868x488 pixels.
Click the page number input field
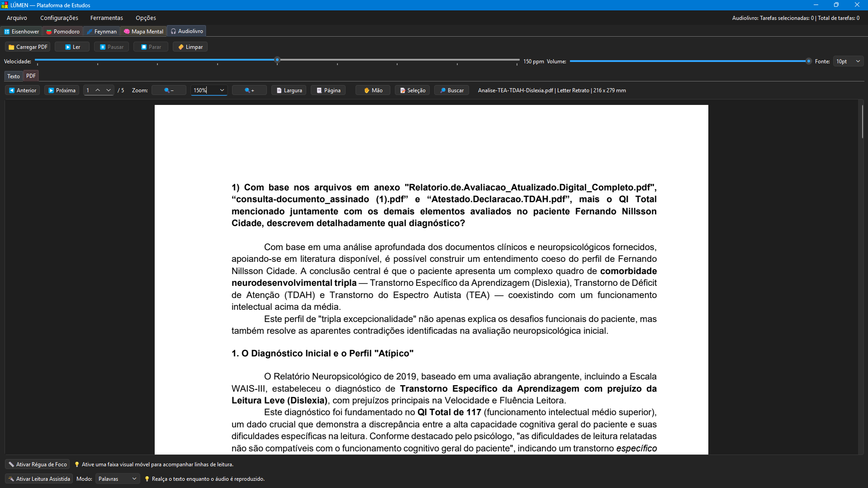click(89, 90)
